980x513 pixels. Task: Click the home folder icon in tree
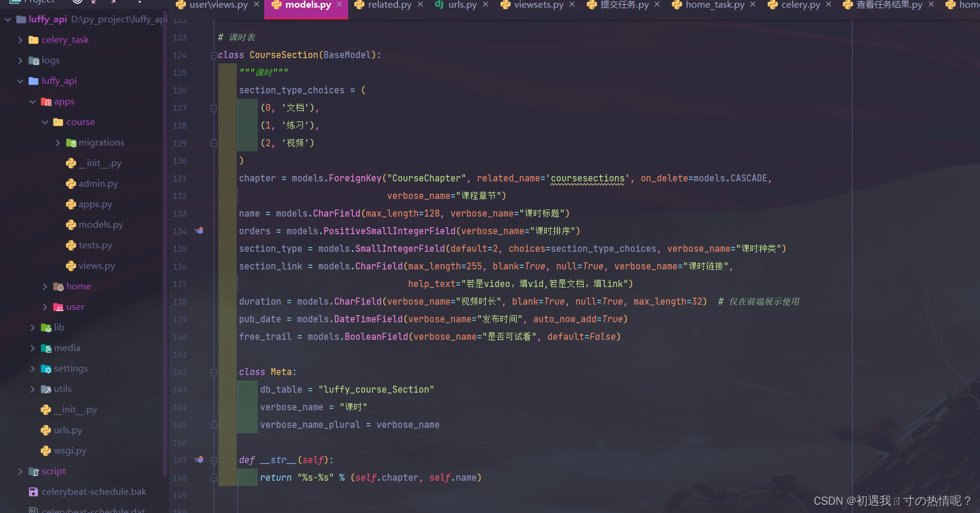pyautogui.click(x=58, y=286)
